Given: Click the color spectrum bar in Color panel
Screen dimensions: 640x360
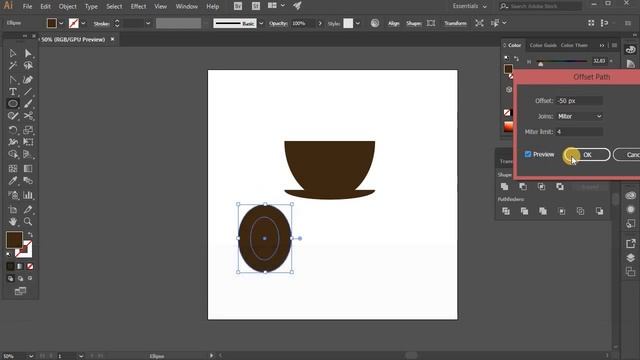Looking at the screenshot, I should pos(509,127).
